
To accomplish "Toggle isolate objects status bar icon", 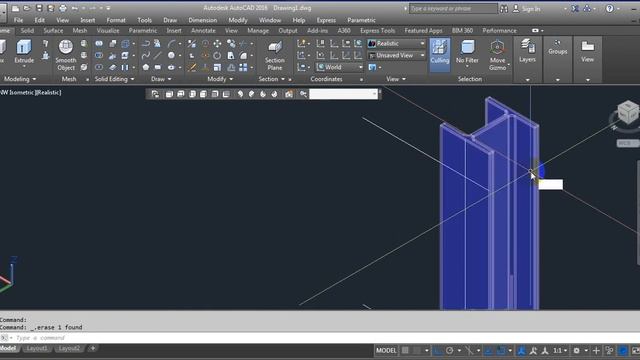I will point(609,351).
